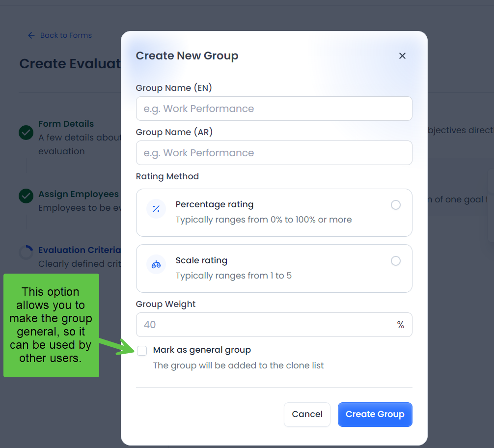
Task: Click the Evaluation Criteria progress circle icon
Action: [x=26, y=252]
